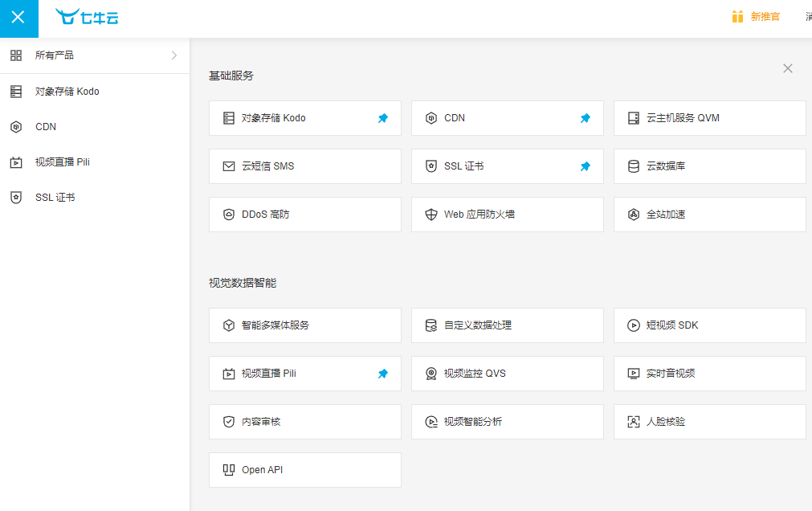Open 对象存储 Kodo in the sidebar
Image resolution: width=812 pixels, height=511 pixels.
tap(95, 92)
